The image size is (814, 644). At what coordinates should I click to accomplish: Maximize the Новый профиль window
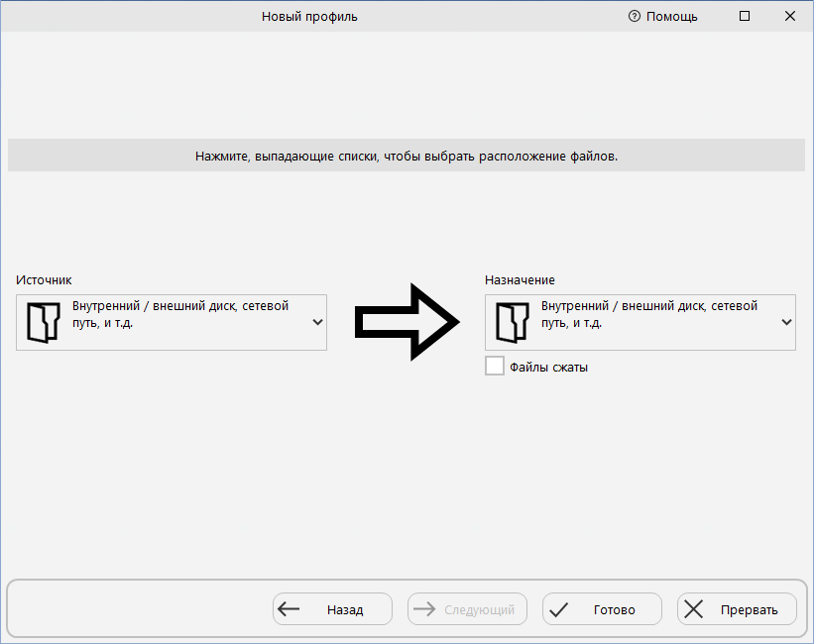[x=745, y=16]
